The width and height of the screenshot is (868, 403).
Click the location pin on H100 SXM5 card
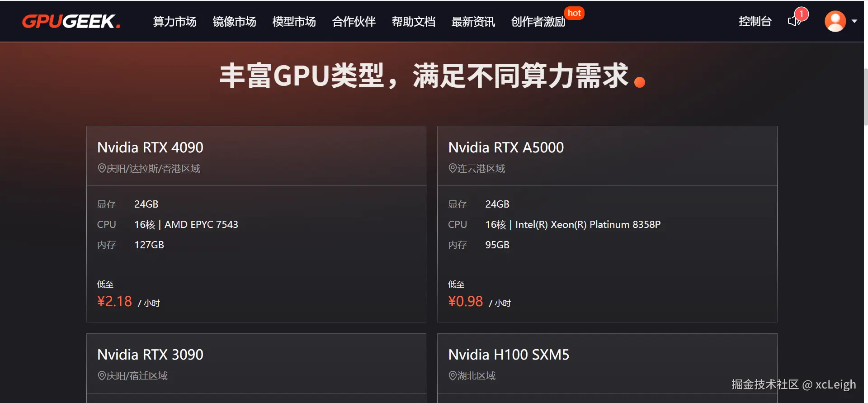[453, 375]
